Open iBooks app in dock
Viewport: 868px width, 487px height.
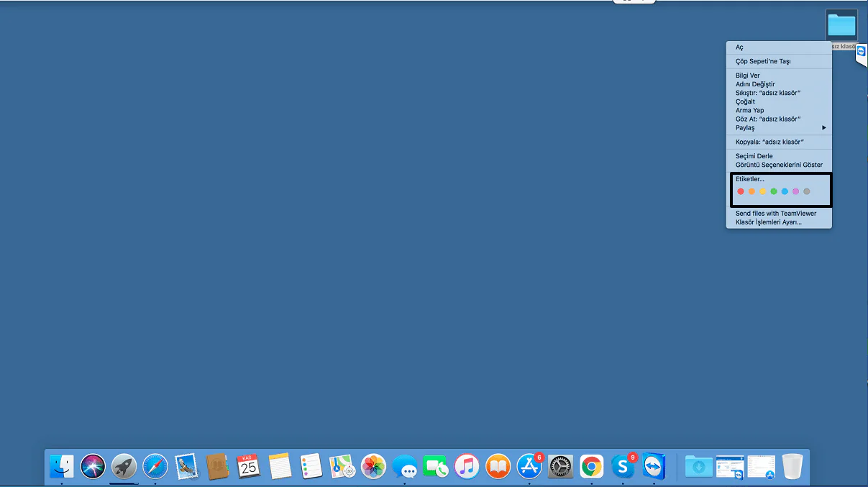[x=498, y=466]
